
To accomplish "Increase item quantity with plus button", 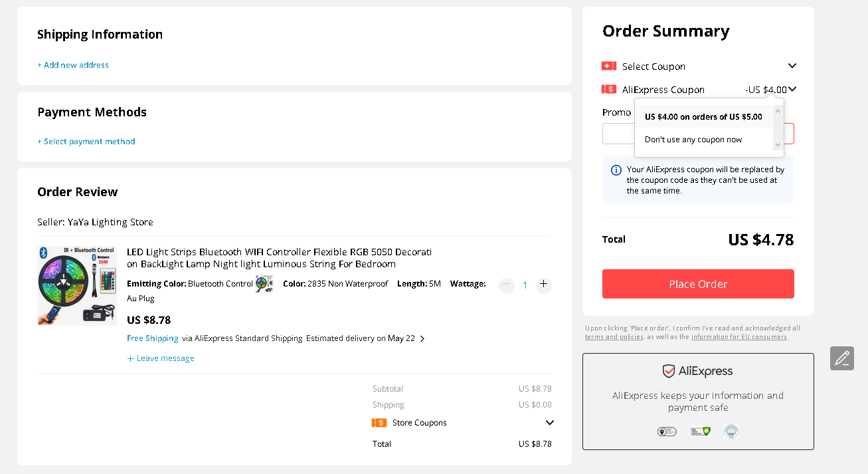I will tap(544, 285).
